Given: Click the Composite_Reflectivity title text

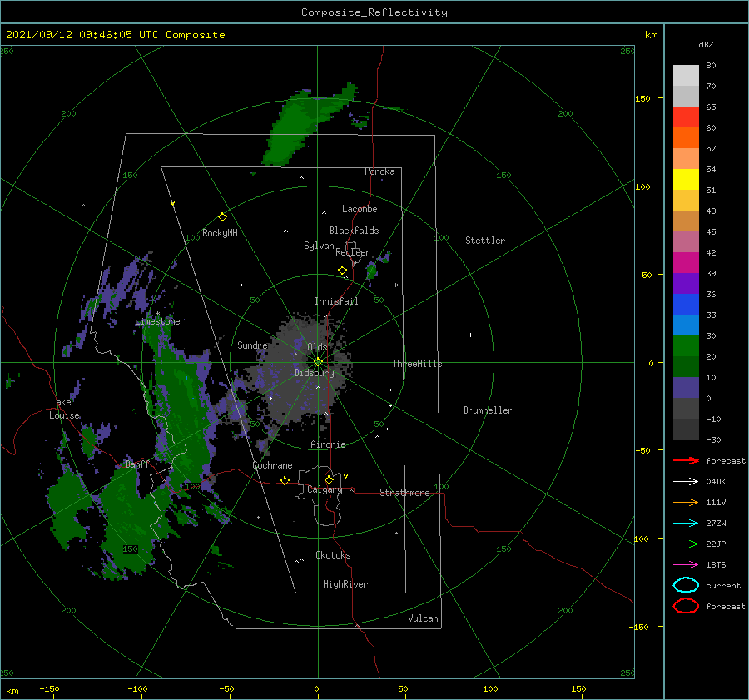Looking at the screenshot, I should click(x=374, y=12).
